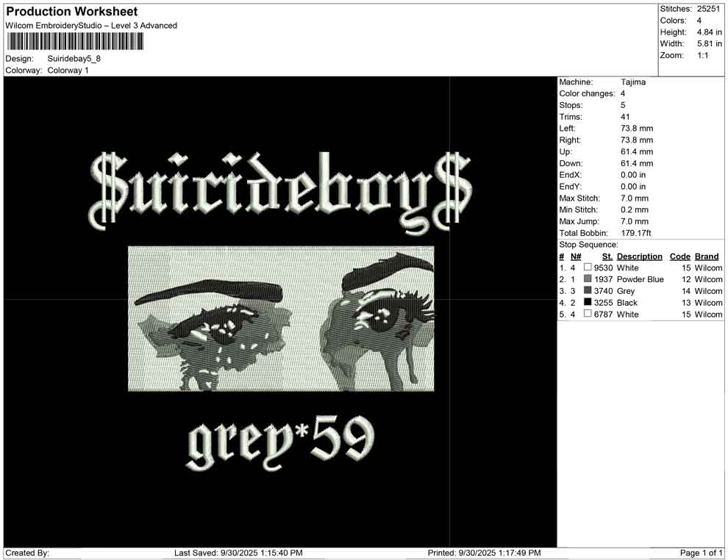Click the Zoom value "1:1"

(x=702, y=55)
